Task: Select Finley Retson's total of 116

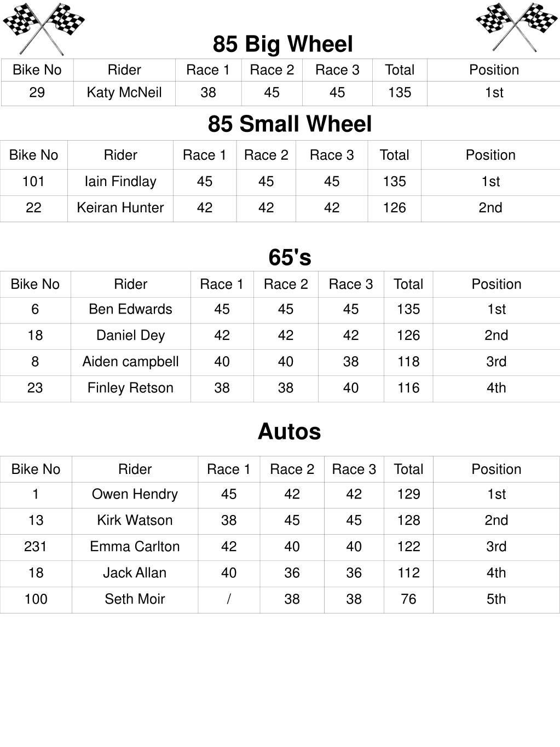Action: click(x=408, y=389)
